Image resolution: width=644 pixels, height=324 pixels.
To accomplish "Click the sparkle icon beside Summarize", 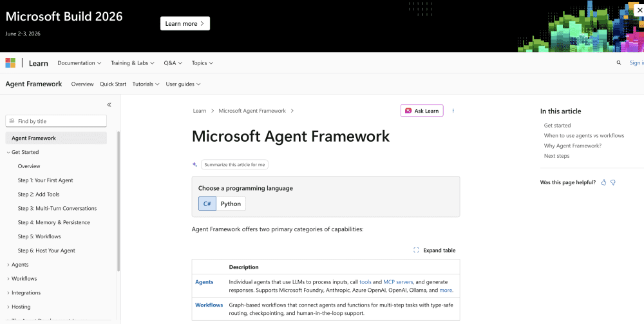I will pos(194,165).
